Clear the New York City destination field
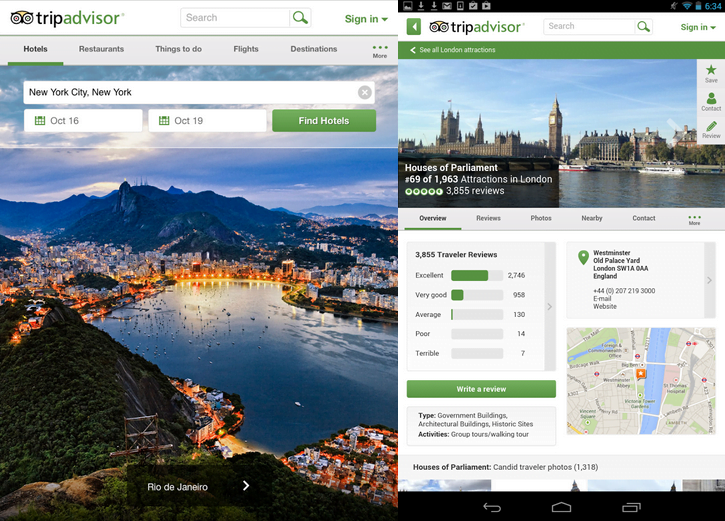Screen dimensions: 725x521 (x=365, y=92)
